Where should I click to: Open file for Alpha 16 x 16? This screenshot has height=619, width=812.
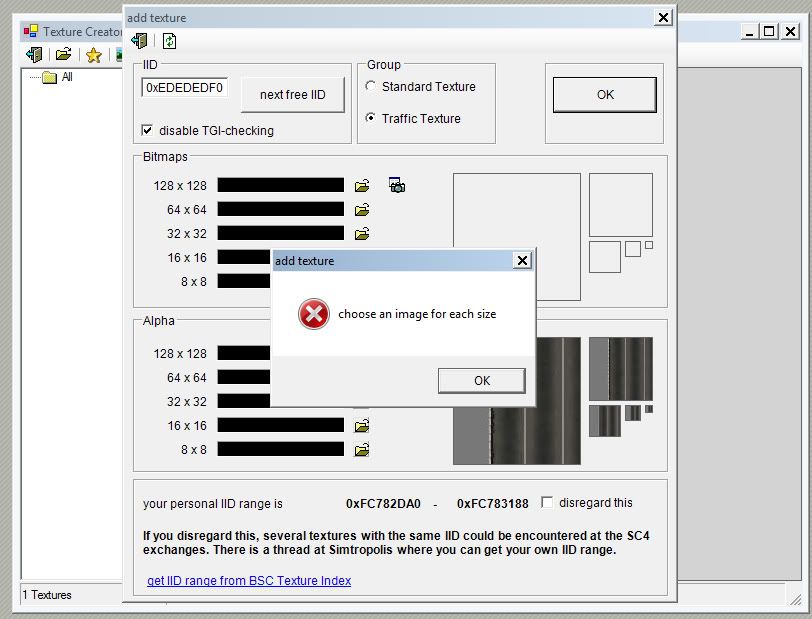point(362,426)
